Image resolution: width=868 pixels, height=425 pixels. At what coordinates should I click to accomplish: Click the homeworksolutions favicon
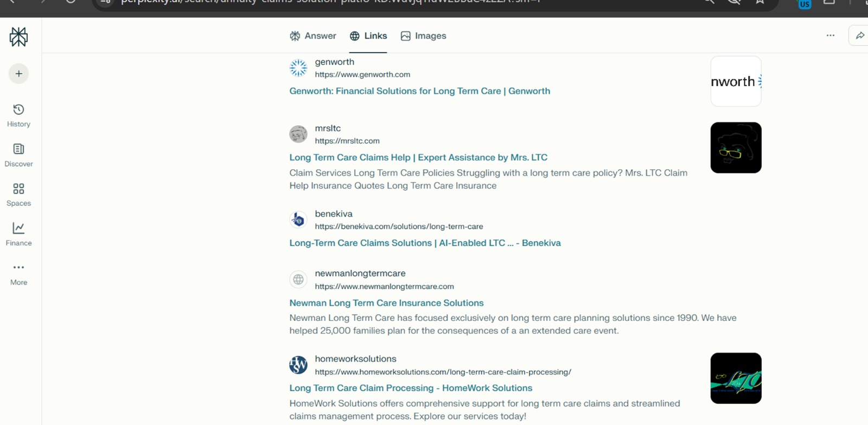point(298,365)
